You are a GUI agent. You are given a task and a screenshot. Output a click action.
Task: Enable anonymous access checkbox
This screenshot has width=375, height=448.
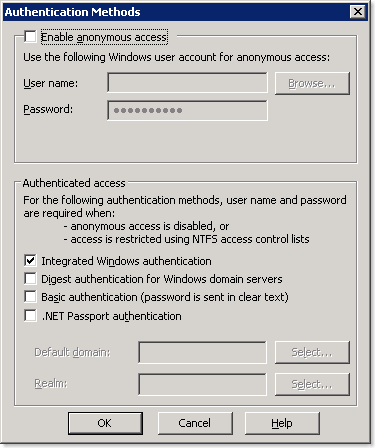click(x=30, y=36)
